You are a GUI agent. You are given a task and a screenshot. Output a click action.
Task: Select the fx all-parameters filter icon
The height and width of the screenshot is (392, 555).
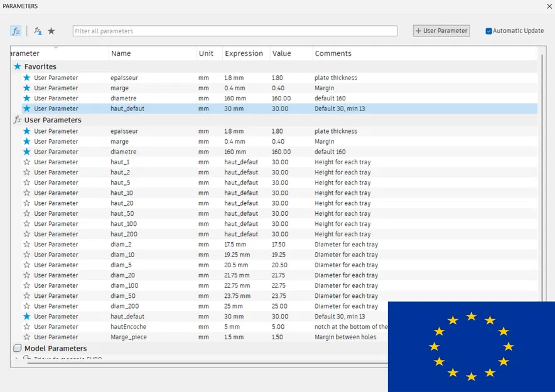(x=16, y=31)
